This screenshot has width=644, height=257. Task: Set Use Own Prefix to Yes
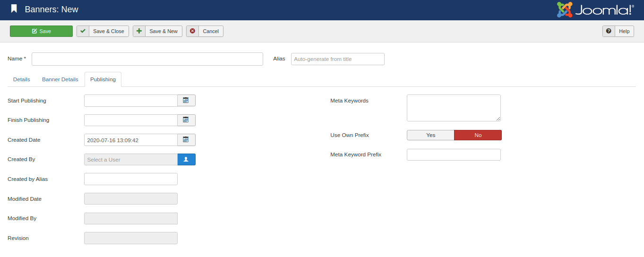coord(430,135)
